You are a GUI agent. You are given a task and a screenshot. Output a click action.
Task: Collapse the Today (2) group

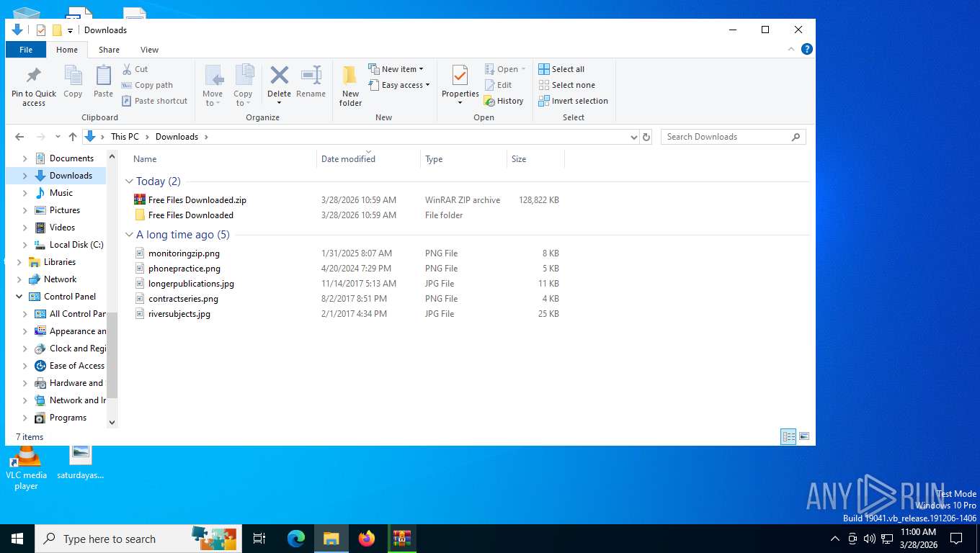coord(130,181)
